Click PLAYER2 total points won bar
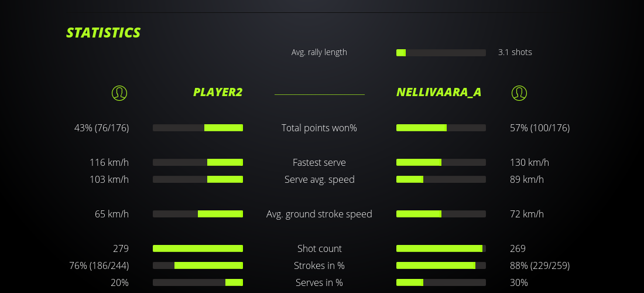The image size is (644, 293). [x=198, y=128]
